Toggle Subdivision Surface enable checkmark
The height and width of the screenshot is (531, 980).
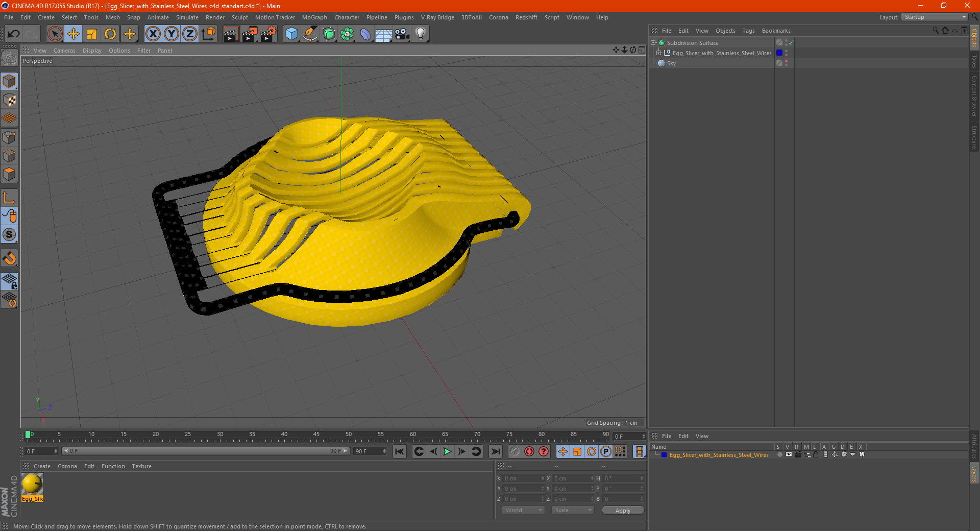[791, 43]
